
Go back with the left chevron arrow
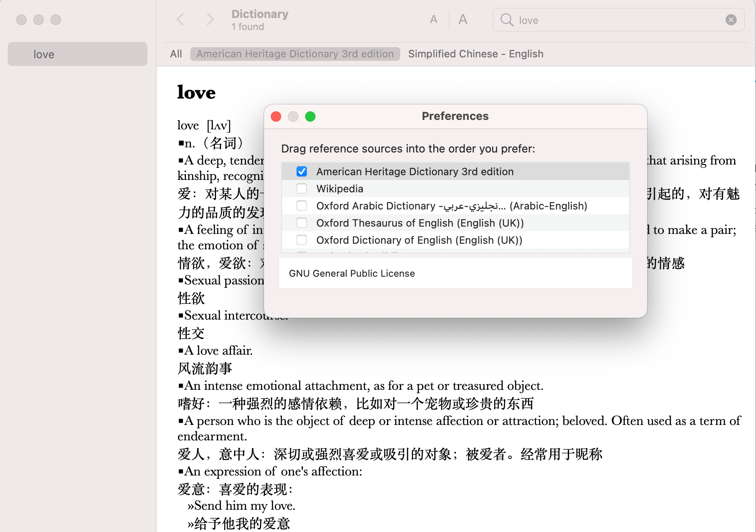point(180,19)
